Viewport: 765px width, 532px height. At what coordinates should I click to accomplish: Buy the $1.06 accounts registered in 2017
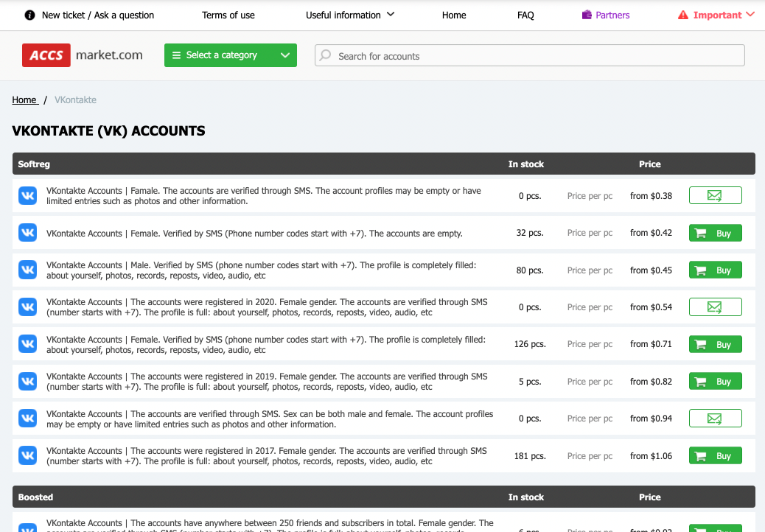click(715, 456)
